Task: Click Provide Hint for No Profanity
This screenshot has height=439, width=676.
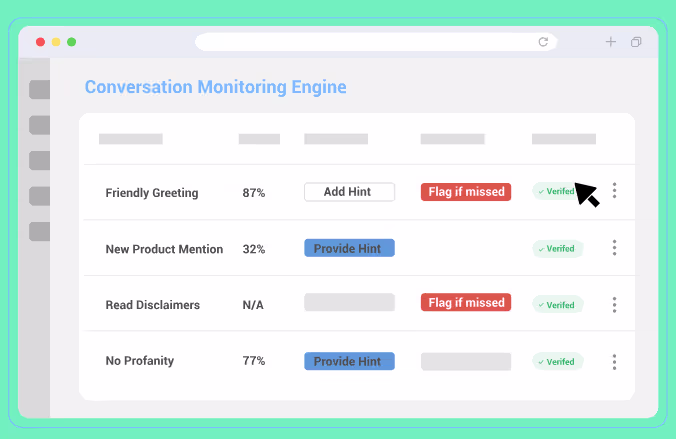Action: pos(349,361)
